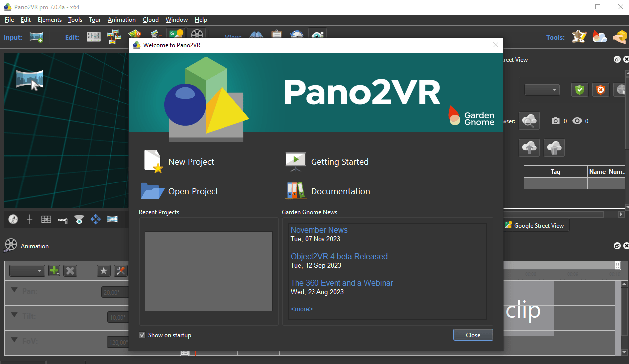Open the Edit sliders properties icon

(x=94, y=37)
